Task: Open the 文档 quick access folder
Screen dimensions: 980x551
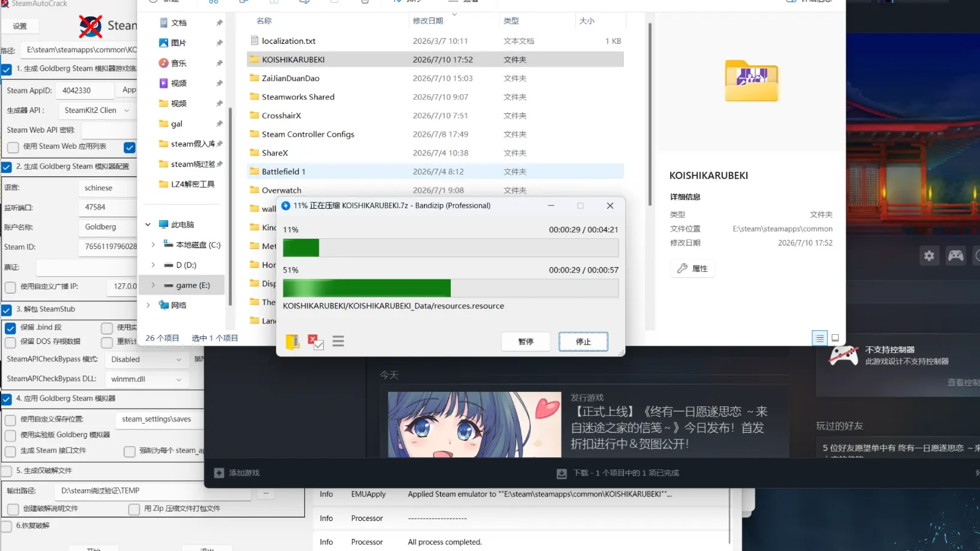Action: point(179,23)
